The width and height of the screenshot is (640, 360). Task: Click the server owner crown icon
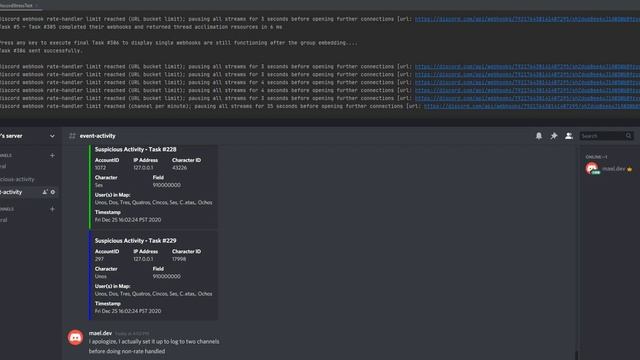(629, 169)
